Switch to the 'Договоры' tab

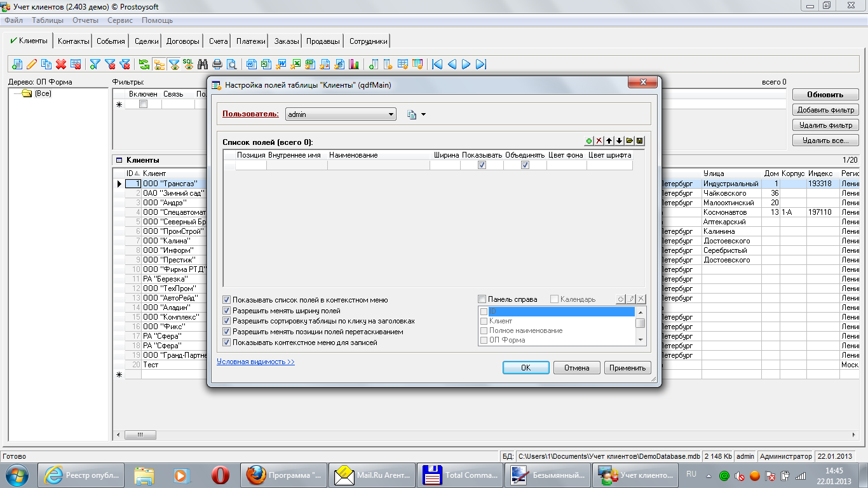pos(182,41)
